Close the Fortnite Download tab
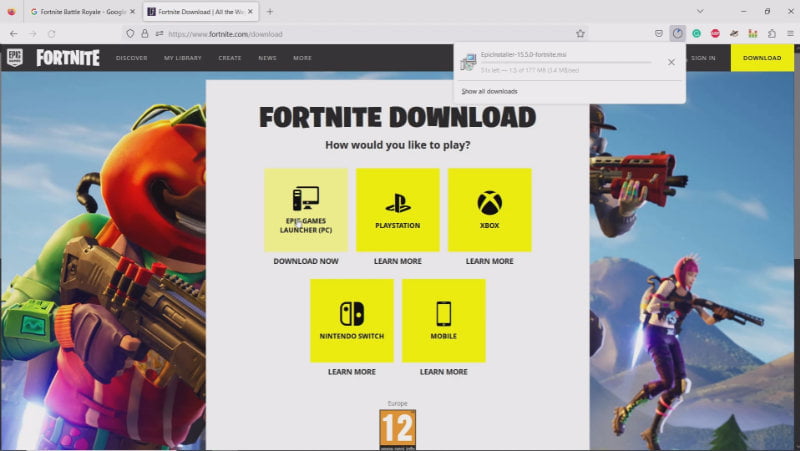 [251, 11]
